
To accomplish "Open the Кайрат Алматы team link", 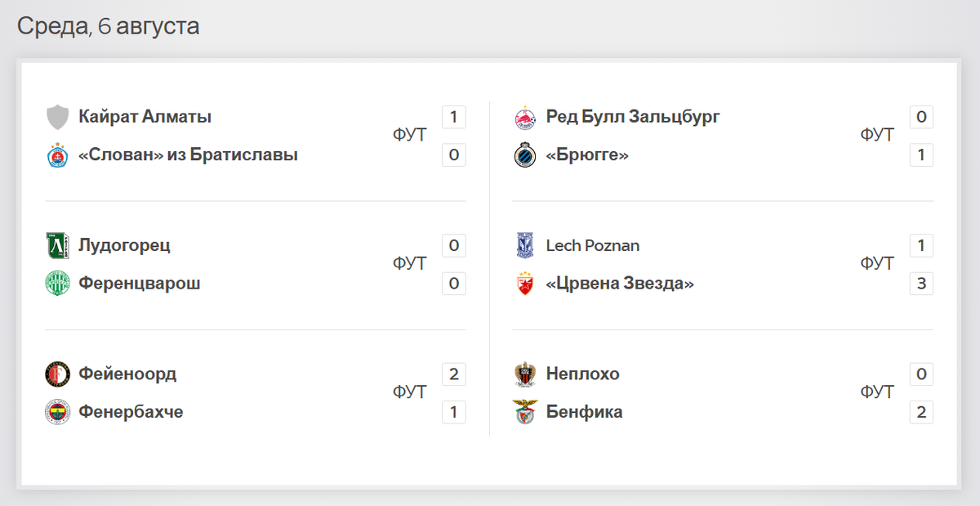I will tap(145, 117).
